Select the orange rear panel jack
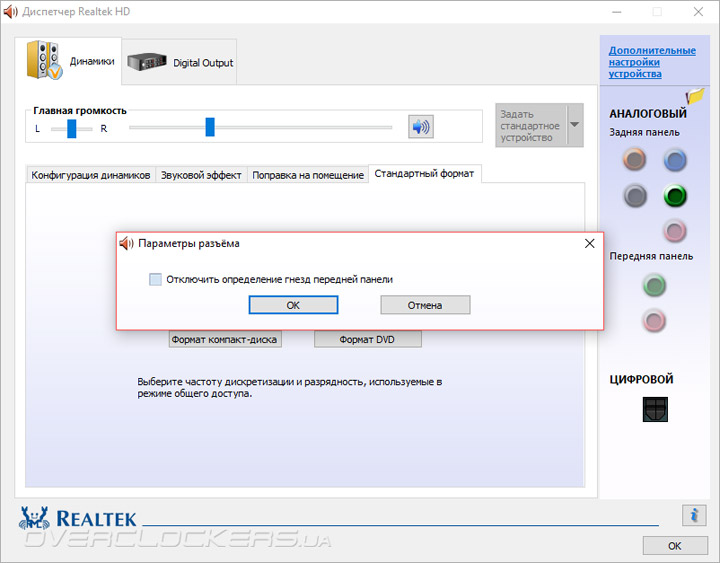Screen dimensions: 720x563 point(635,160)
